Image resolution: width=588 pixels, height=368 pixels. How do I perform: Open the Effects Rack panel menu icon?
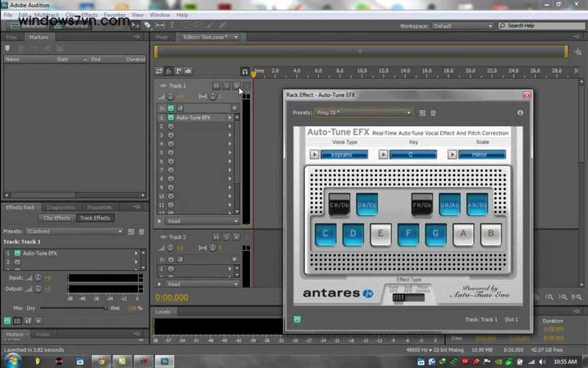pyautogui.click(x=137, y=207)
